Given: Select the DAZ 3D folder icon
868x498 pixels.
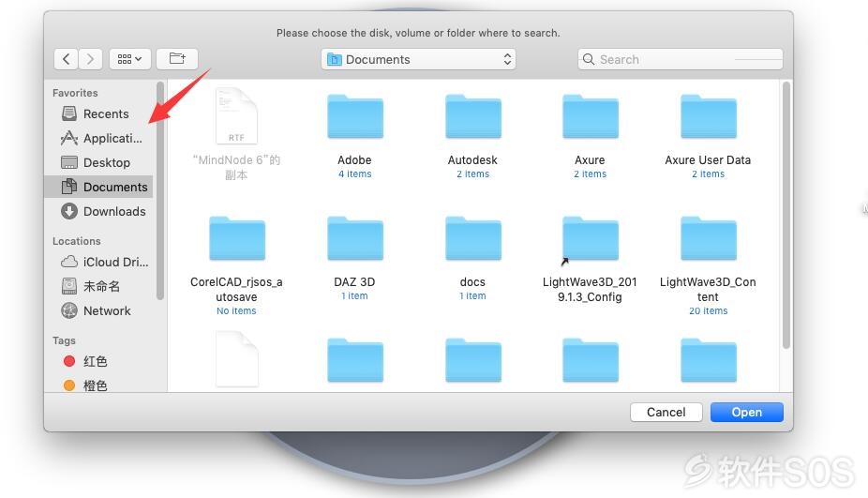Looking at the screenshot, I should (355, 239).
